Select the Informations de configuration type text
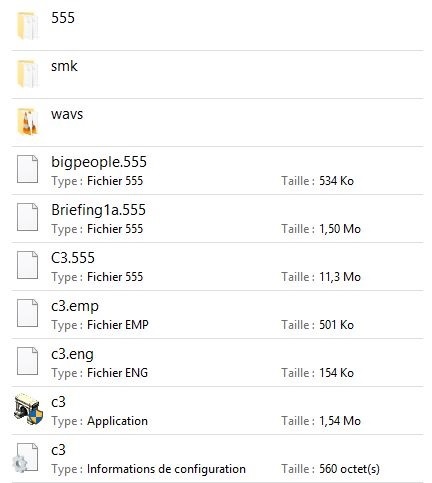Viewport: 432px width, 483px height. (166, 469)
